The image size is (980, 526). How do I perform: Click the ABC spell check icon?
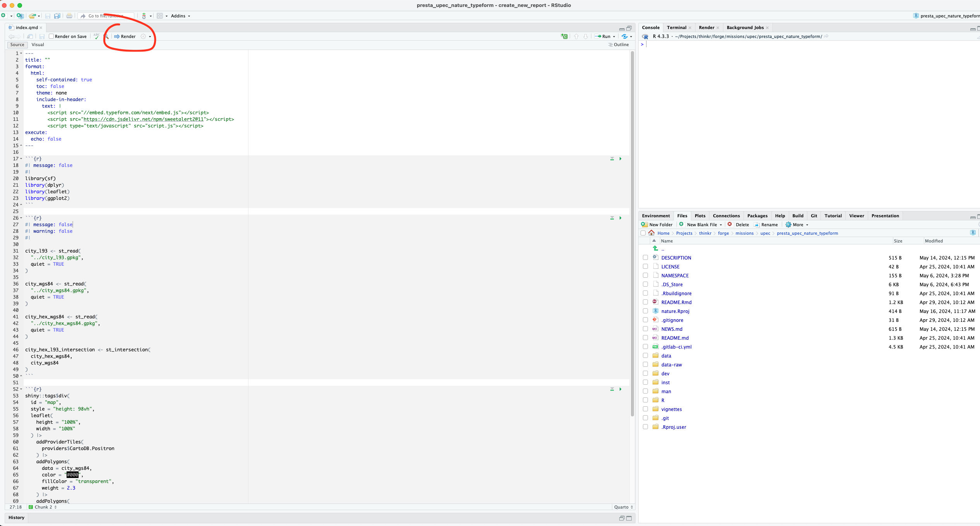tap(96, 36)
